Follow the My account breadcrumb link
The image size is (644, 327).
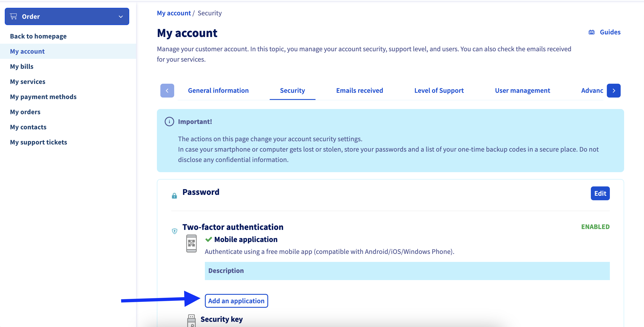174,13
